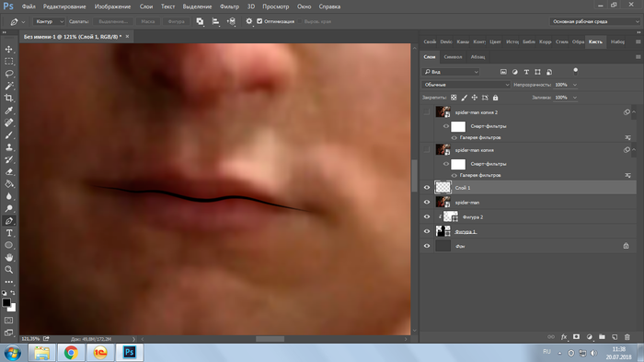Filter layers by pixel type icon
Screen dimensions: 644x362
pos(503,72)
